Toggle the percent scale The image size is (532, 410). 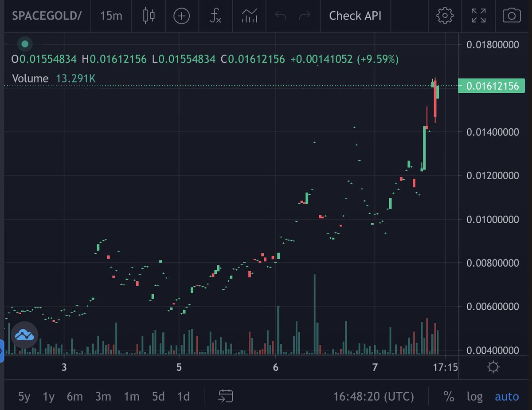[x=449, y=396]
